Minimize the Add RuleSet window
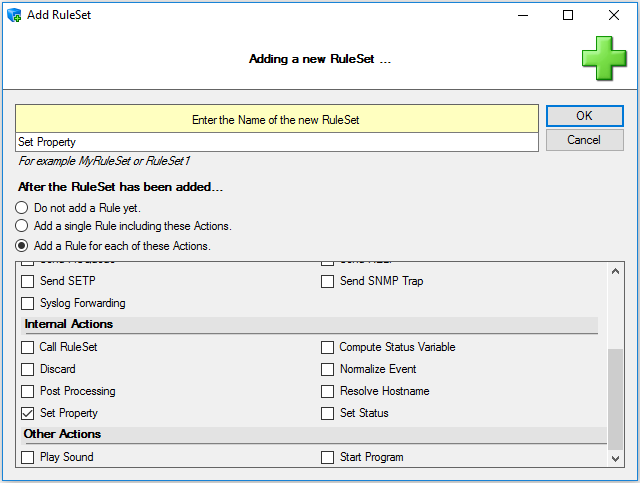Viewport: 640px width, 483px height. coord(523,15)
